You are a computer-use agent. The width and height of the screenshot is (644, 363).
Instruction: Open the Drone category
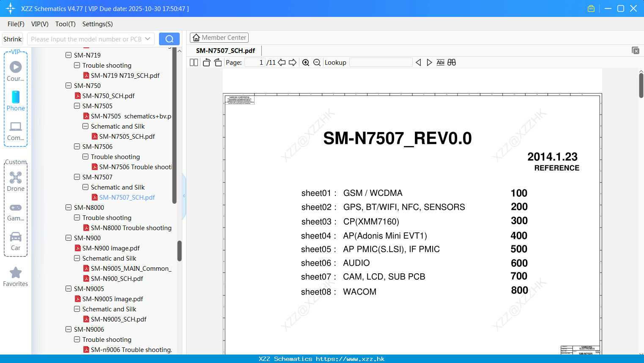point(16,181)
